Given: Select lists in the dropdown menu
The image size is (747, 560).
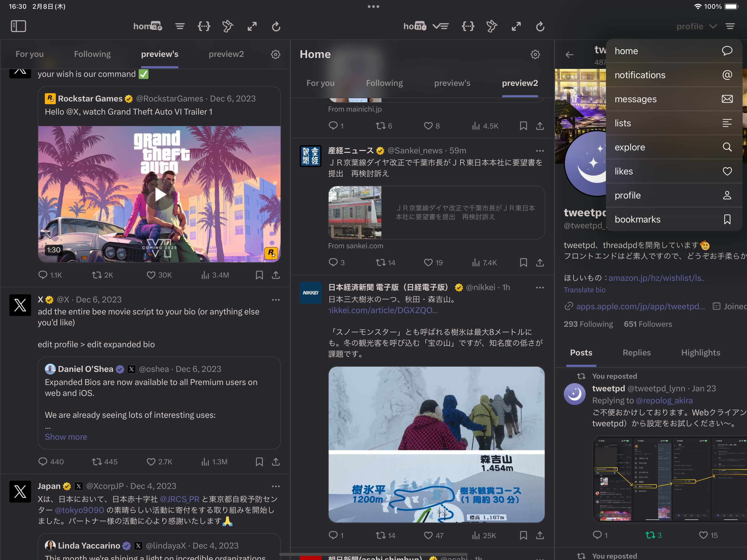Looking at the screenshot, I should 674,123.
